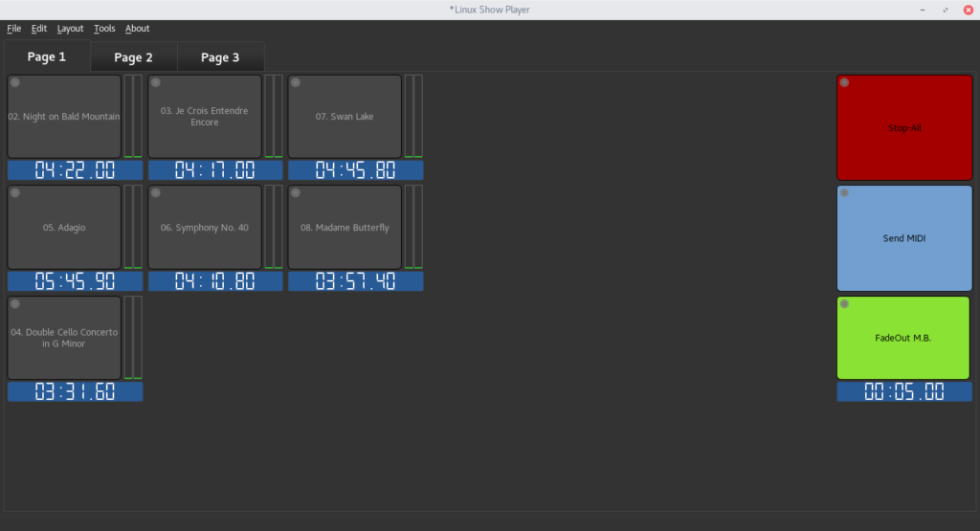Switch to Page 2 tab
The height and width of the screenshot is (531, 980).
tap(133, 57)
